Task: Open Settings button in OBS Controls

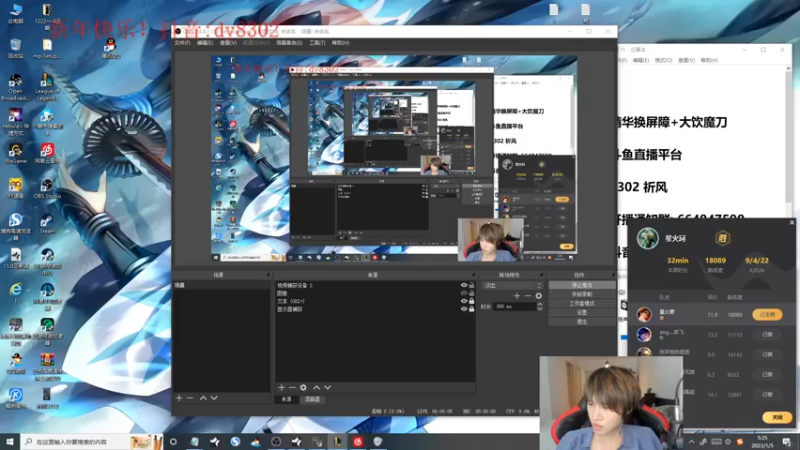Action: 582,313
